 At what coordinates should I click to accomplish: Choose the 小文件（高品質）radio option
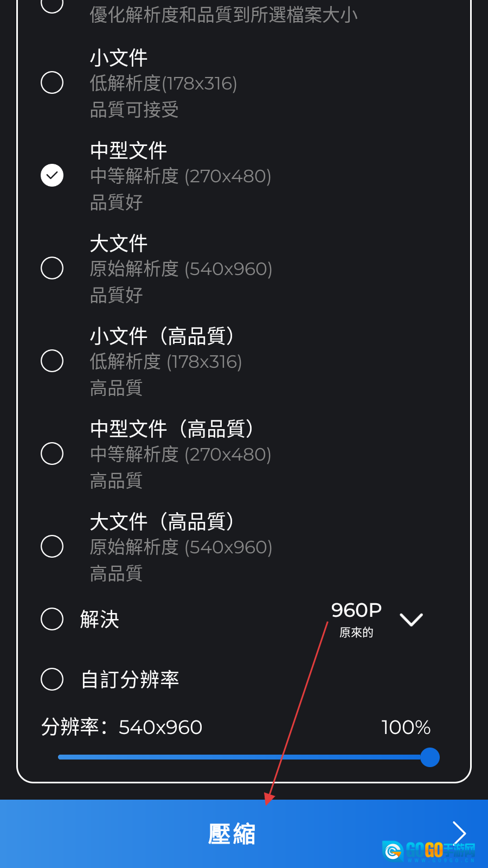(x=52, y=361)
